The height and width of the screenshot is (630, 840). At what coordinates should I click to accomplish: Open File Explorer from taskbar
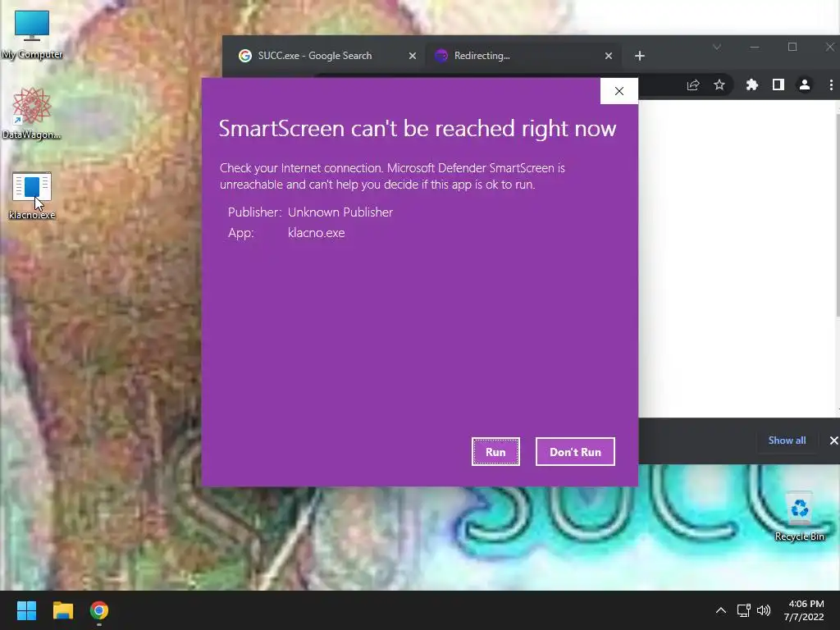coord(62,610)
